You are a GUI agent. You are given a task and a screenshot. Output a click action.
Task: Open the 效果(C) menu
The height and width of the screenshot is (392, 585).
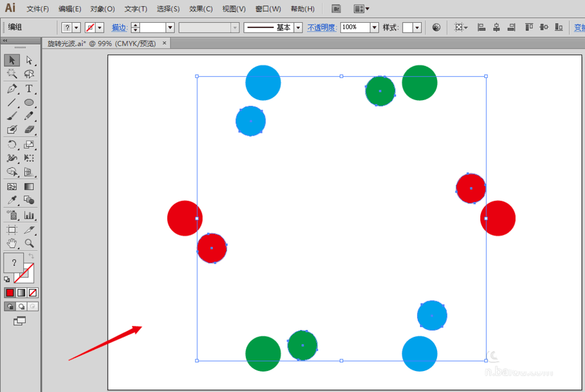(201, 9)
